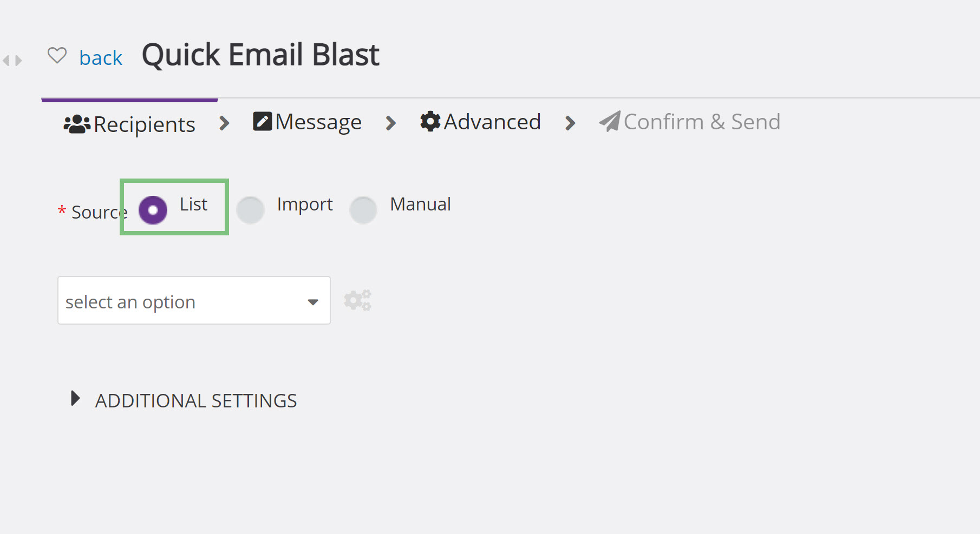Click the chevron after Advanced step
Image resolution: width=980 pixels, height=534 pixels.
(x=570, y=123)
